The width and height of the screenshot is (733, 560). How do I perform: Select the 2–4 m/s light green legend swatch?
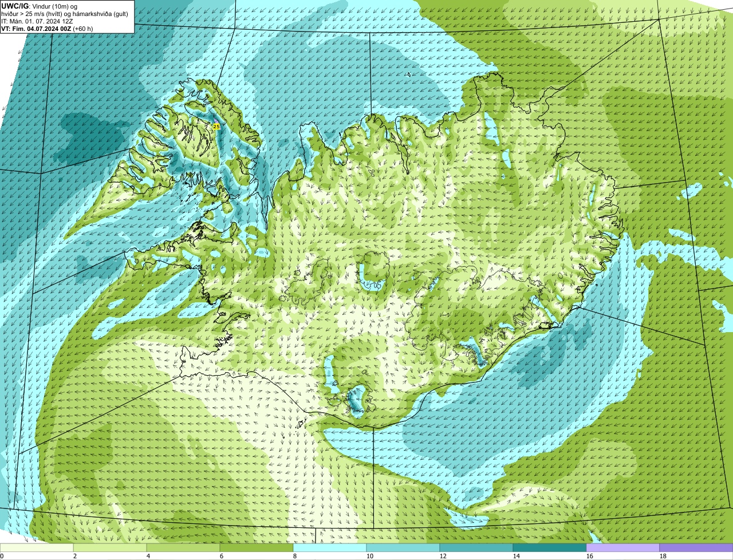pyautogui.click(x=110, y=547)
